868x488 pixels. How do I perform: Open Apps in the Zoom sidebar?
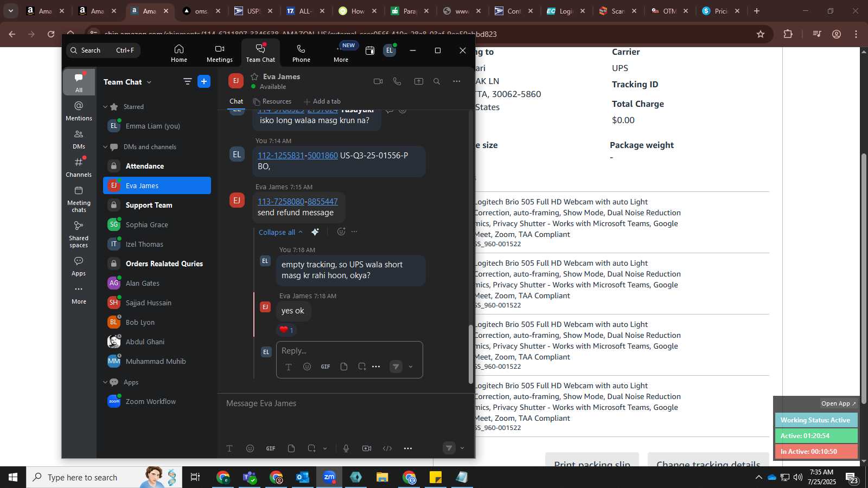coord(79,266)
